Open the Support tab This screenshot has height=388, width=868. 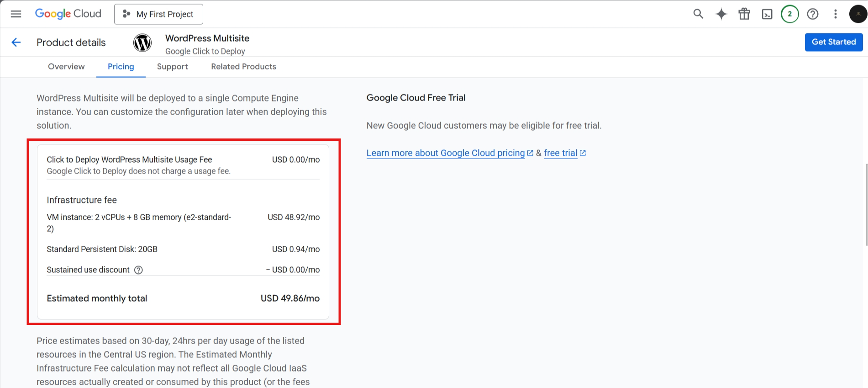tap(172, 67)
